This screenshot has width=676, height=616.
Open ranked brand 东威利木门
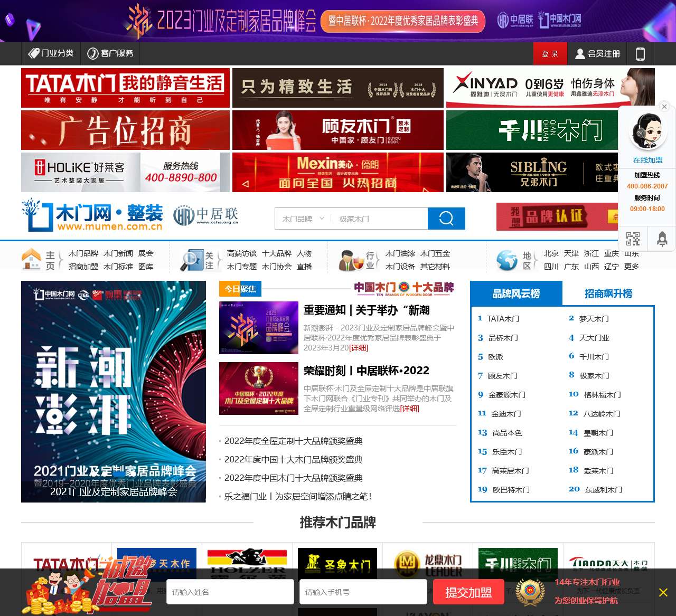[604, 490]
